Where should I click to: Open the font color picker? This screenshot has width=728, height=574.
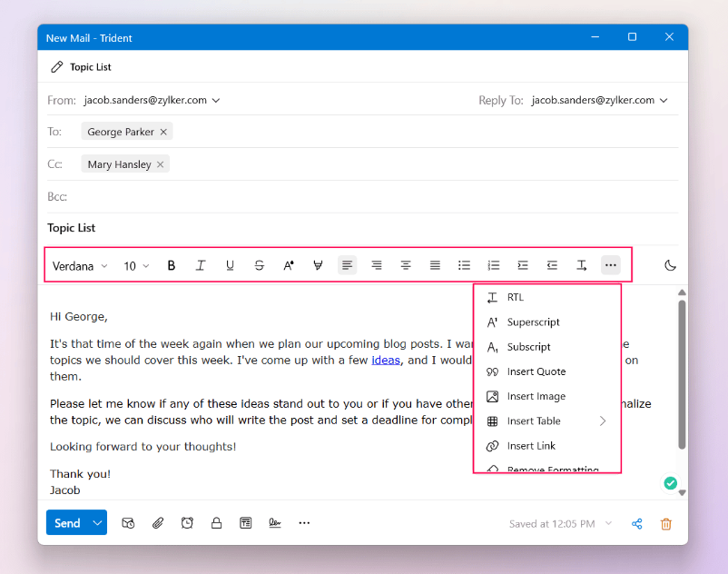289,265
